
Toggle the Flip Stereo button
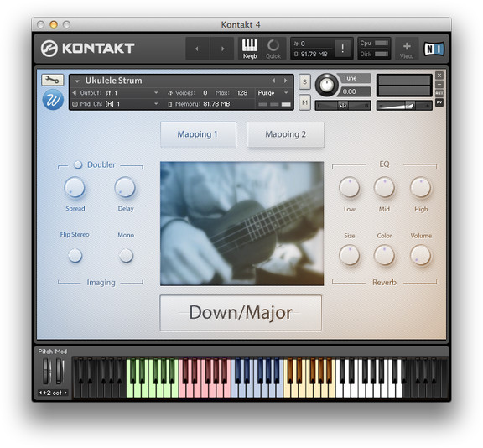point(75,255)
